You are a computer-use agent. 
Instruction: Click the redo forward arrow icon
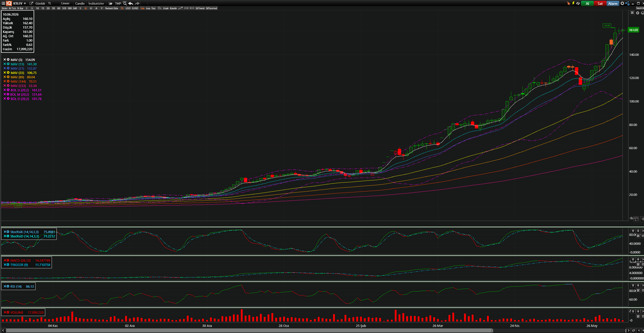[x=137, y=3]
